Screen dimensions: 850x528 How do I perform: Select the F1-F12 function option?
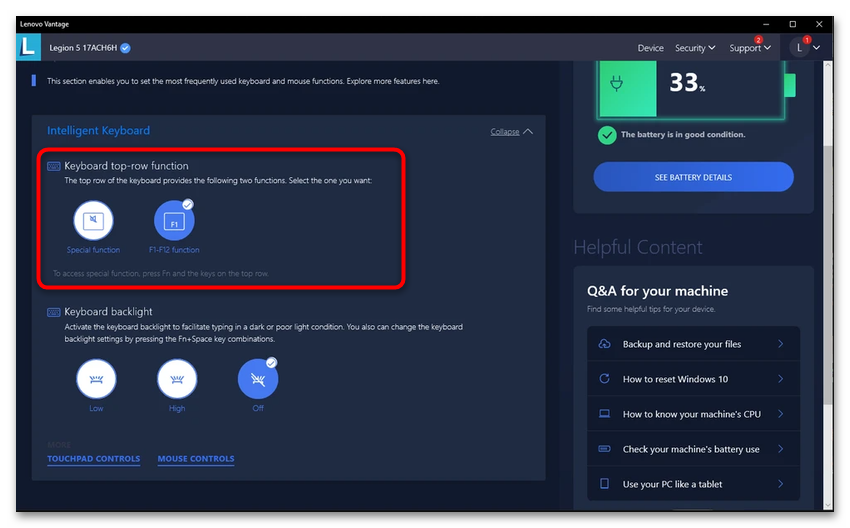174,220
